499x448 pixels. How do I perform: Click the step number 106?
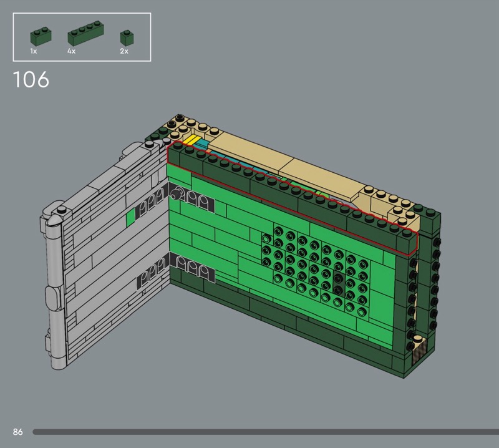coord(31,80)
